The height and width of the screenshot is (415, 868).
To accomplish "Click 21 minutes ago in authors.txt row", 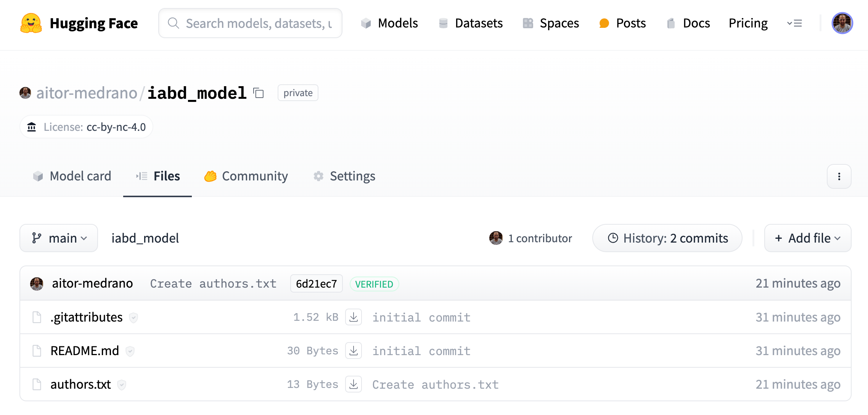I will point(798,384).
